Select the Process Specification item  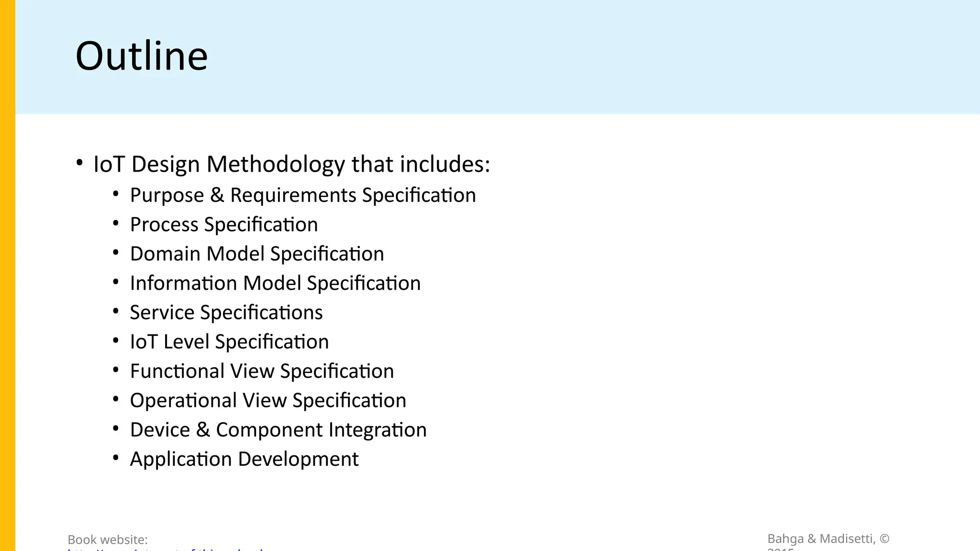tap(224, 225)
